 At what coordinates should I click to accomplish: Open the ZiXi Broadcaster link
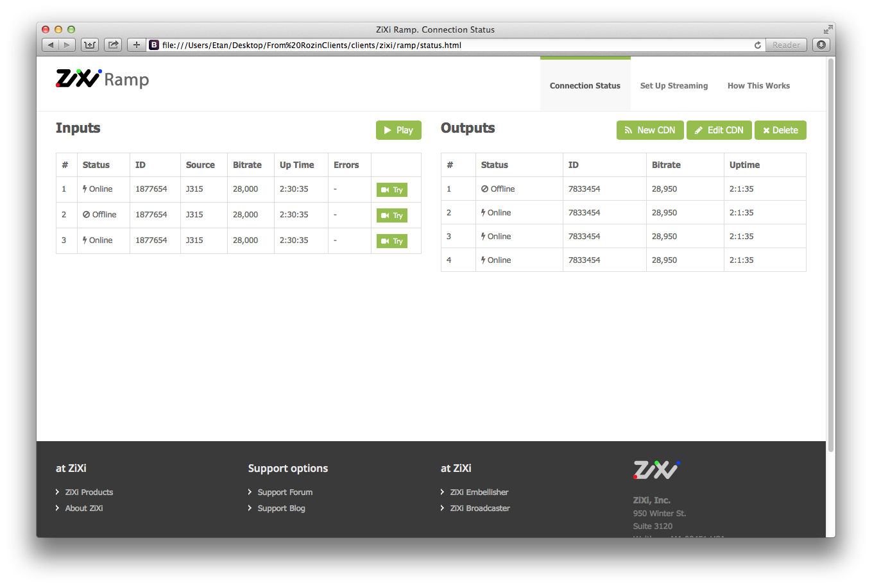pyautogui.click(x=480, y=508)
